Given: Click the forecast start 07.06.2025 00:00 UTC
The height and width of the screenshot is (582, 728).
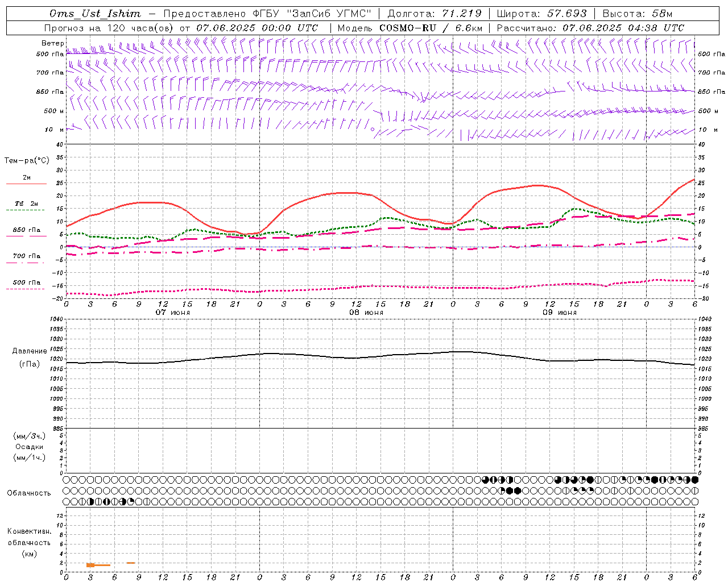Looking at the screenshot, I should click(x=257, y=28).
